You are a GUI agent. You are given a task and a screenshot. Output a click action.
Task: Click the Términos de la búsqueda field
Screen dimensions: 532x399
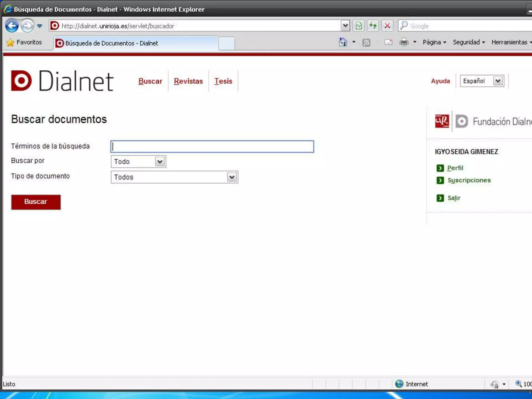212,147
